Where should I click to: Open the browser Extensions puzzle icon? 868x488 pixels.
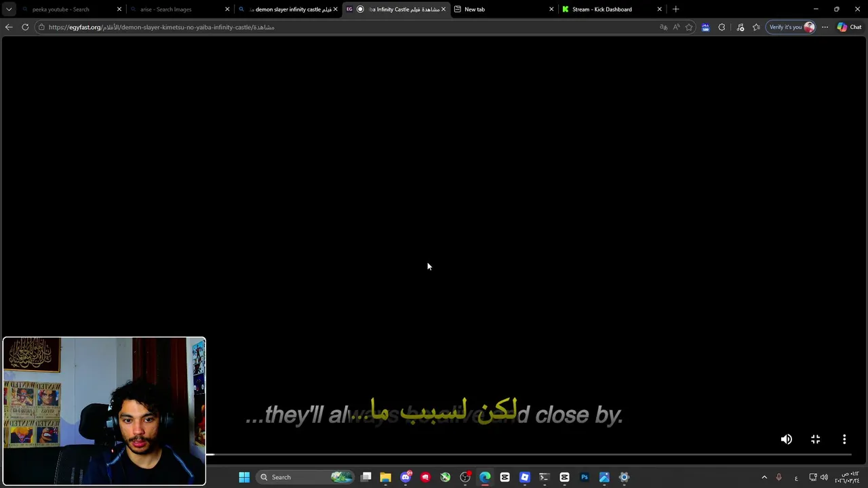[722, 27]
